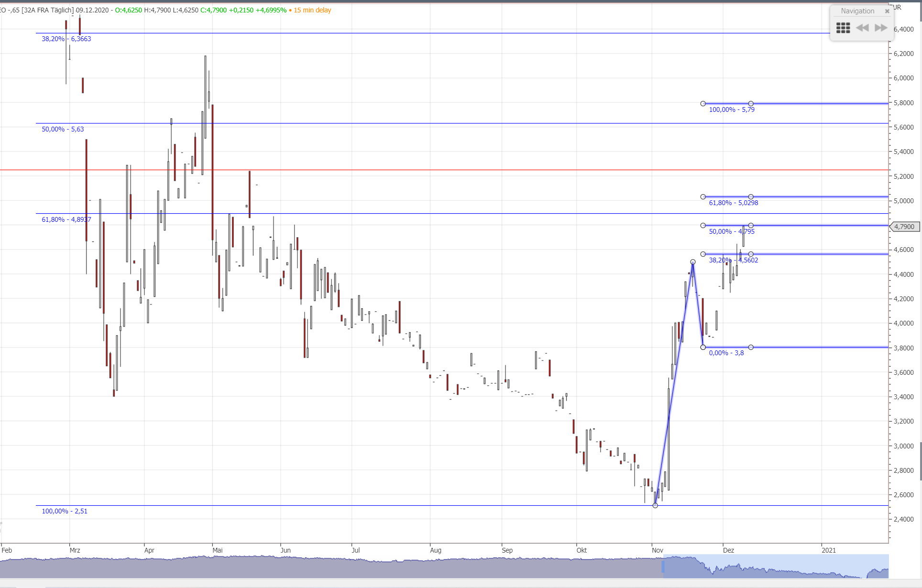
Task: Click the 4,7900 current price marker
Action: (904, 227)
